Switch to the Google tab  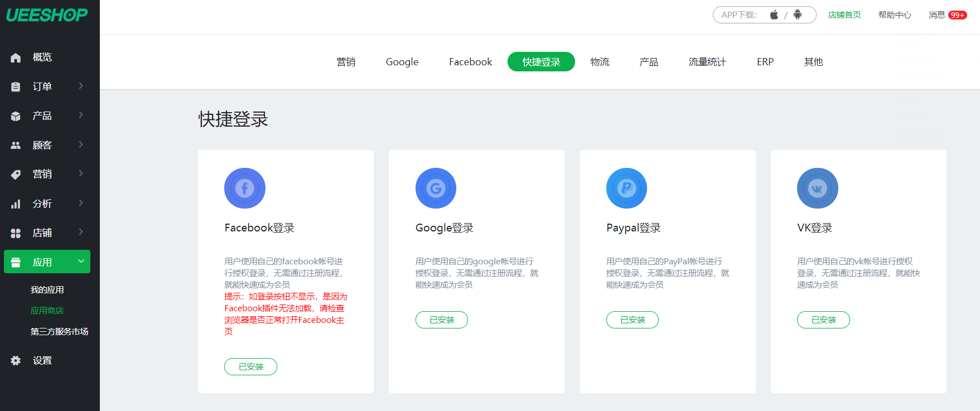(402, 62)
